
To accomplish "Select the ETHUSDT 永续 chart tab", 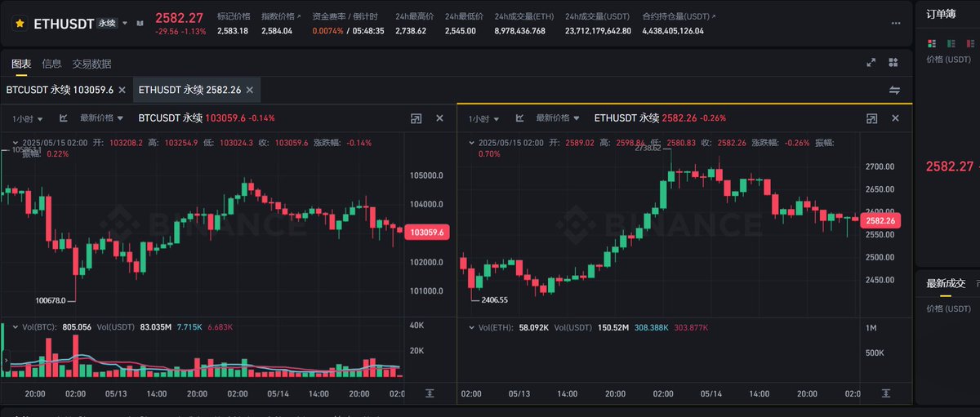I will point(189,90).
